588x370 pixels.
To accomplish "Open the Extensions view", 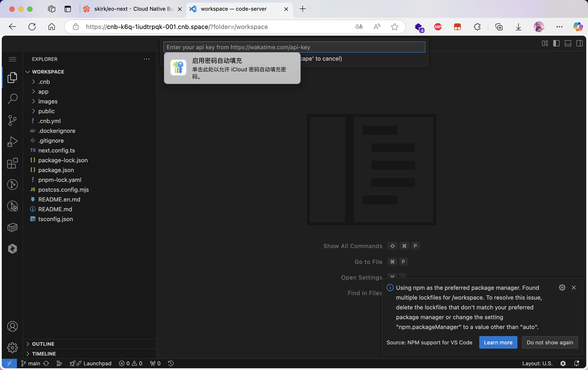I will (12, 163).
